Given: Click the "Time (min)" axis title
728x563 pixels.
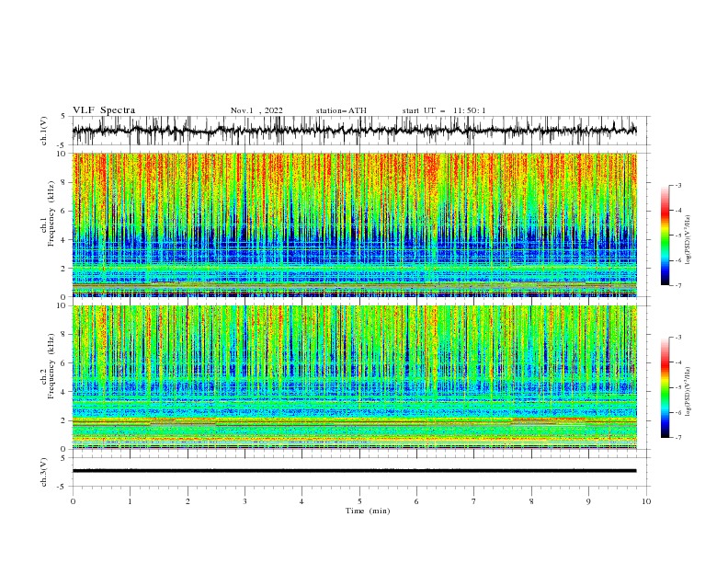Looking at the screenshot, I should [x=368, y=511].
